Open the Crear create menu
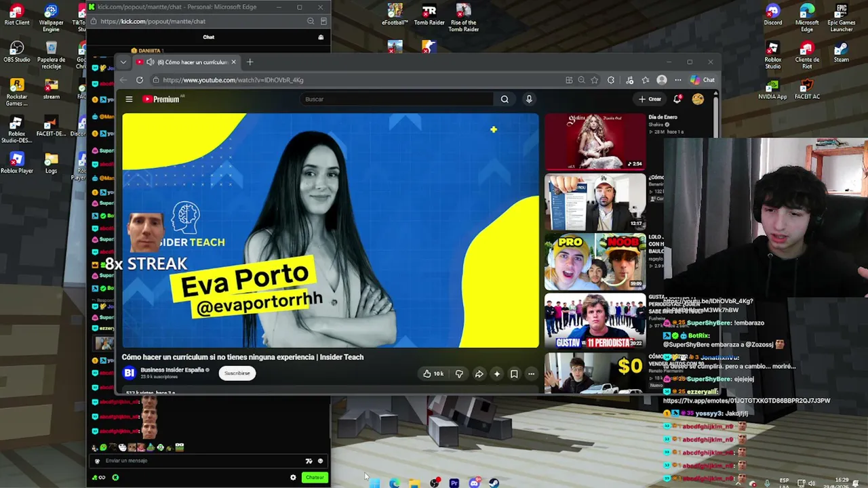Screen dimensions: 868x488 (650, 99)
